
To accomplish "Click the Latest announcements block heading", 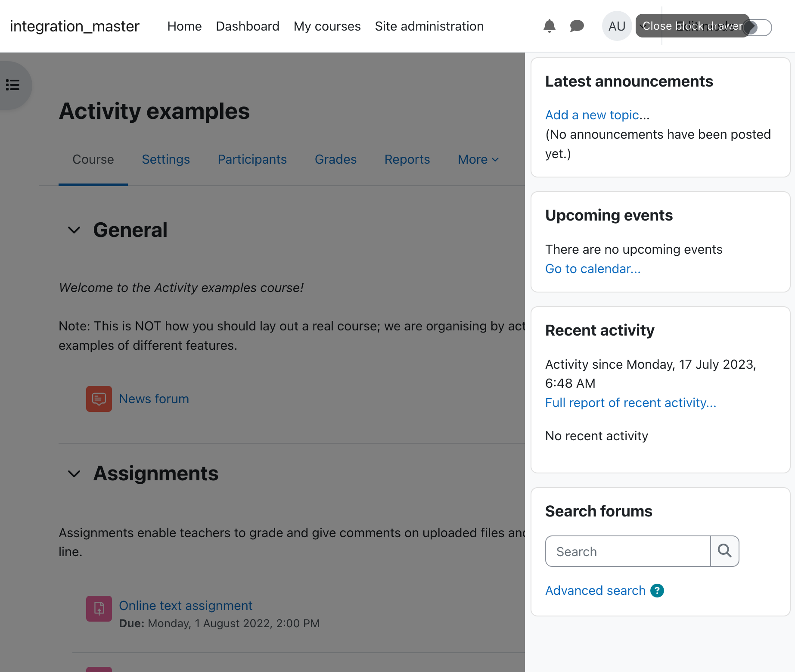I will click(x=629, y=81).
